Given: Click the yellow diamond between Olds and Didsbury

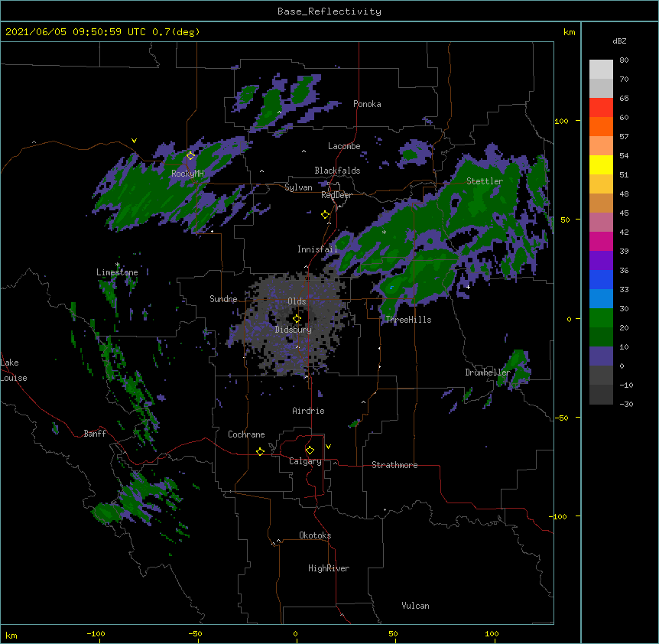Looking at the screenshot, I should [x=297, y=319].
